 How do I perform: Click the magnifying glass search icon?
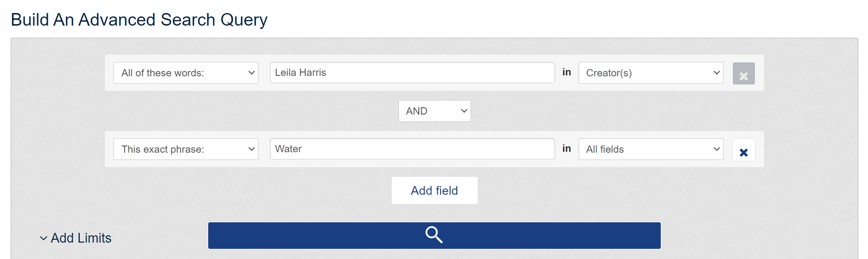pyautogui.click(x=434, y=235)
